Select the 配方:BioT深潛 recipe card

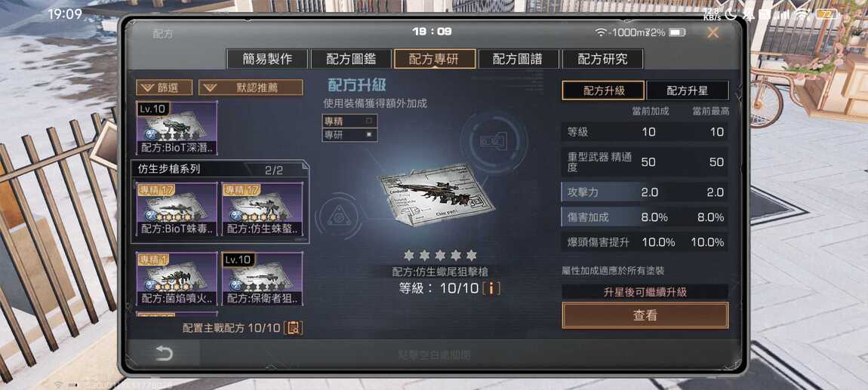pyautogui.click(x=177, y=127)
